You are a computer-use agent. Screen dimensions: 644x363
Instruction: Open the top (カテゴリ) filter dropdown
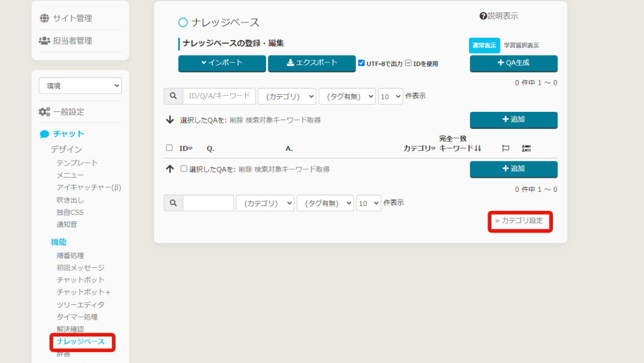tap(287, 96)
